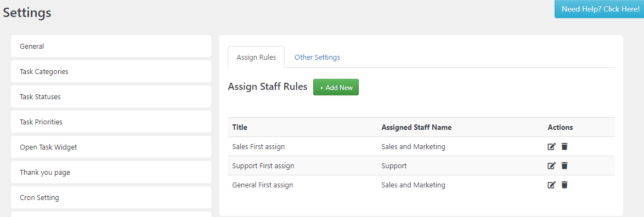Open Open Task Widget settings
644x217 pixels.
click(x=111, y=147)
